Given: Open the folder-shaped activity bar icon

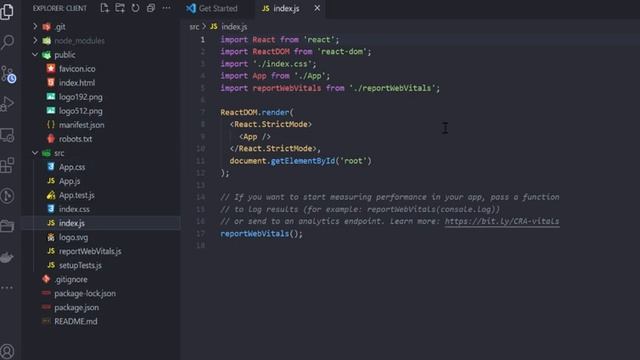Looking at the screenshot, I should click(x=7, y=226).
